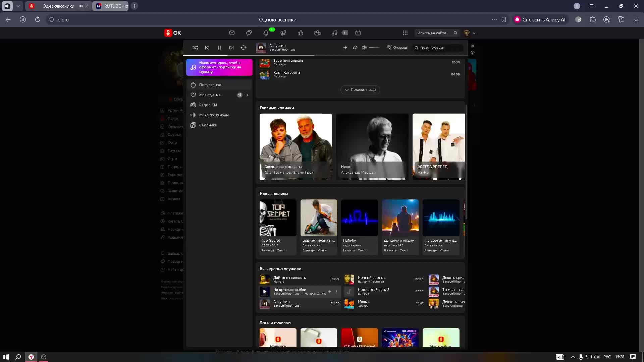Focus the Искать на сайте search box

(x=437, y=33)
